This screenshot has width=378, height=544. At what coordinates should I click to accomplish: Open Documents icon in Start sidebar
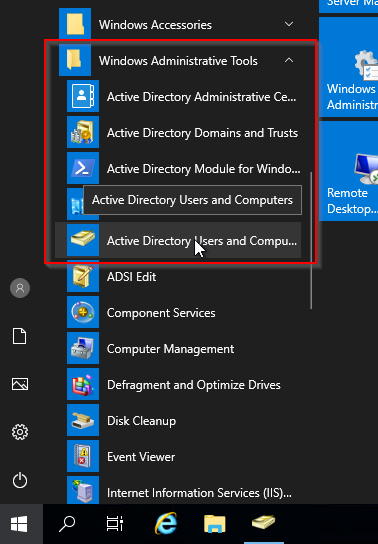(20, 336)
